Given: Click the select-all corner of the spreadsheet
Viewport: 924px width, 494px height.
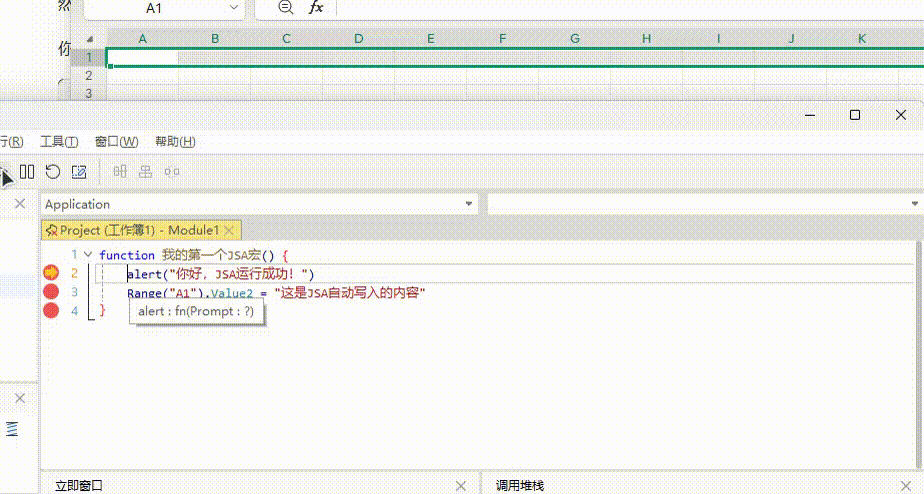Looking at the screenshot, I should [89, 39].
